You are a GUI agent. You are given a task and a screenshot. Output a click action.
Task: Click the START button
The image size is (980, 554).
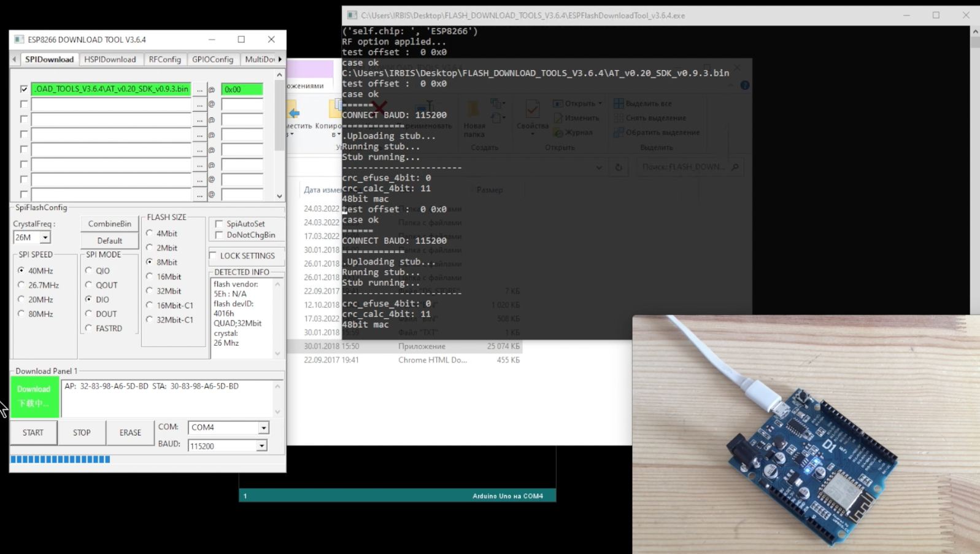tap(33, 433)
